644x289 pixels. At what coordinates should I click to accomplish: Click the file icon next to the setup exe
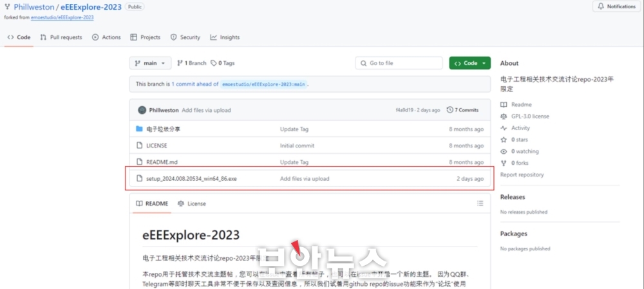tap(139, 178)
